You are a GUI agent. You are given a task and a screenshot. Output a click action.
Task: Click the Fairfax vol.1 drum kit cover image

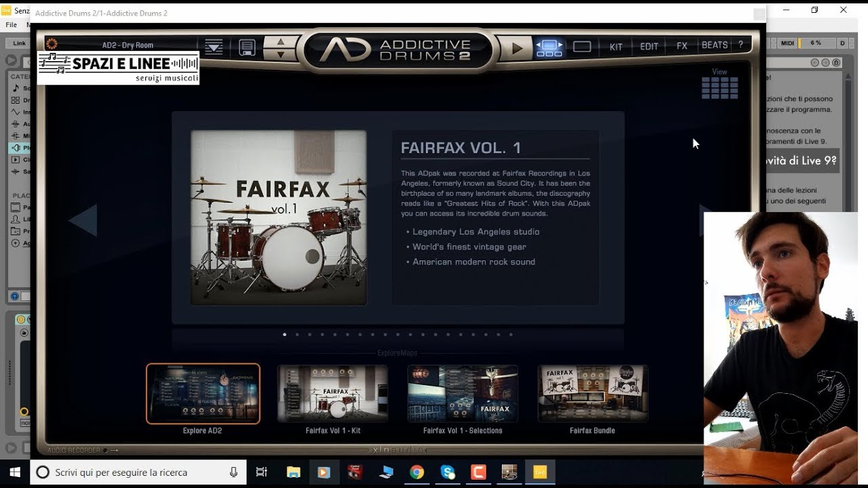279,218
